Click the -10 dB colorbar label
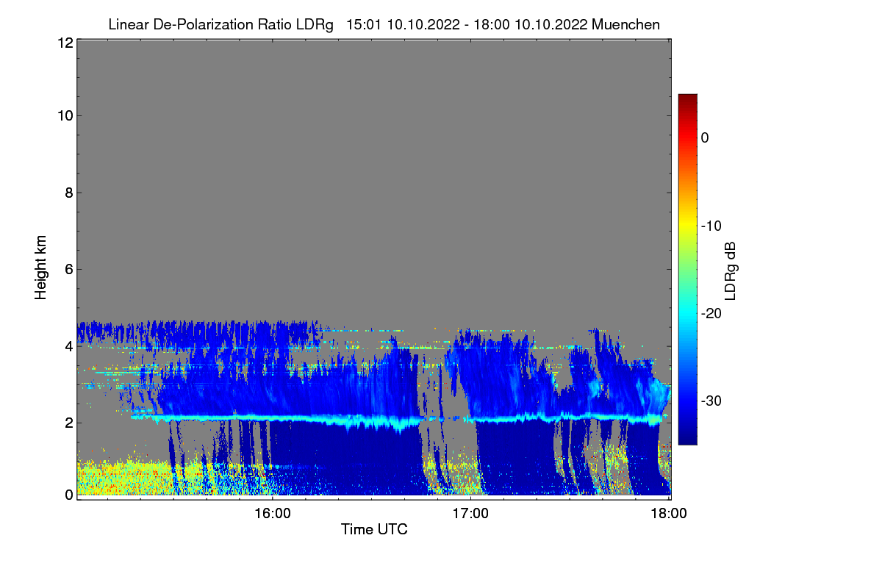This screenshot has height=588, width=882. (x=711, y=226)
